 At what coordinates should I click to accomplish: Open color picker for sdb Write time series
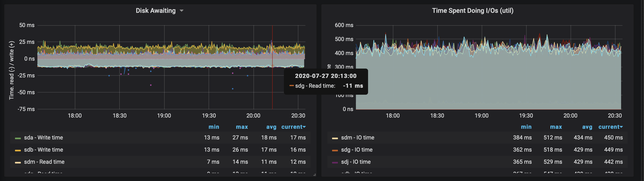[18, 150]
